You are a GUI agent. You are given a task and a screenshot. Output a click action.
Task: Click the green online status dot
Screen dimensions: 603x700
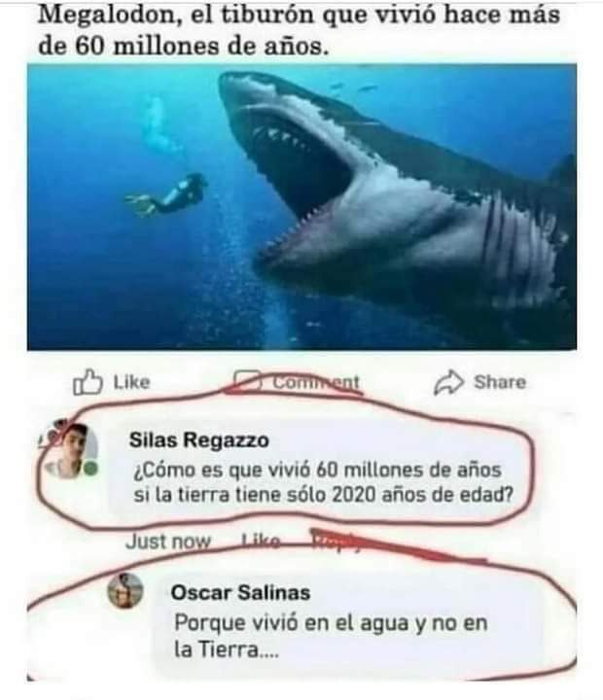90,469
